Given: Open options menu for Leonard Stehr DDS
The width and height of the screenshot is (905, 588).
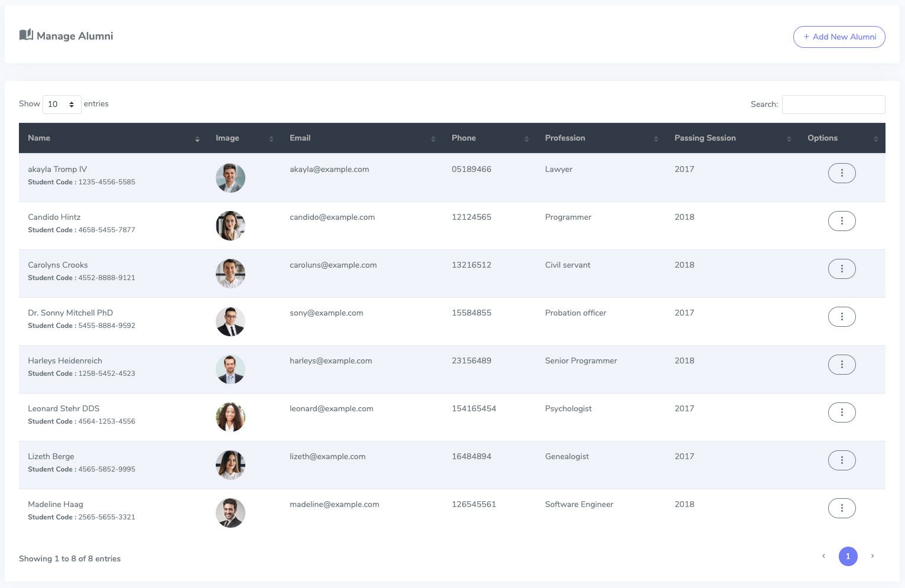Looking at the screenshot, I should 842,412.
